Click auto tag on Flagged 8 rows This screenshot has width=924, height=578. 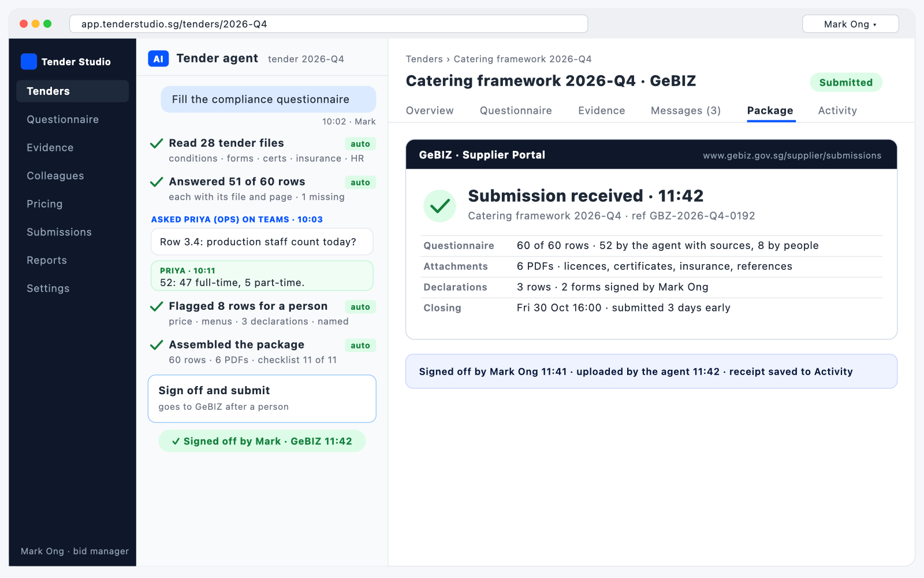coord(360,307)
